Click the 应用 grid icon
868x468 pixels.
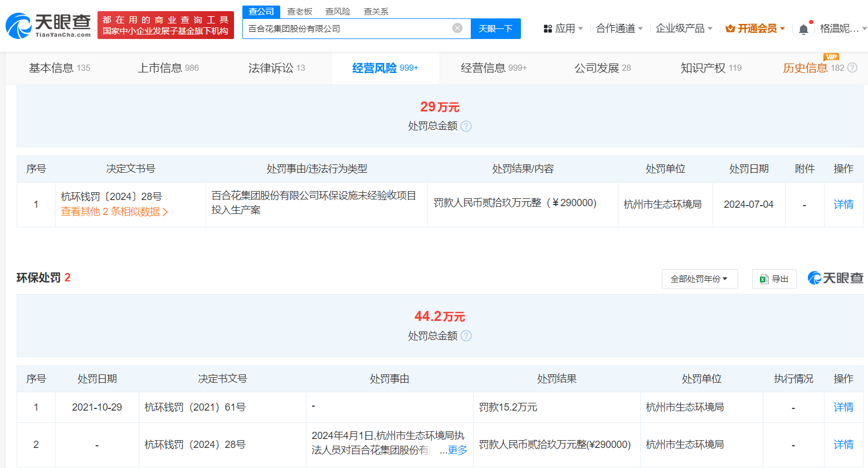[548, 28]
